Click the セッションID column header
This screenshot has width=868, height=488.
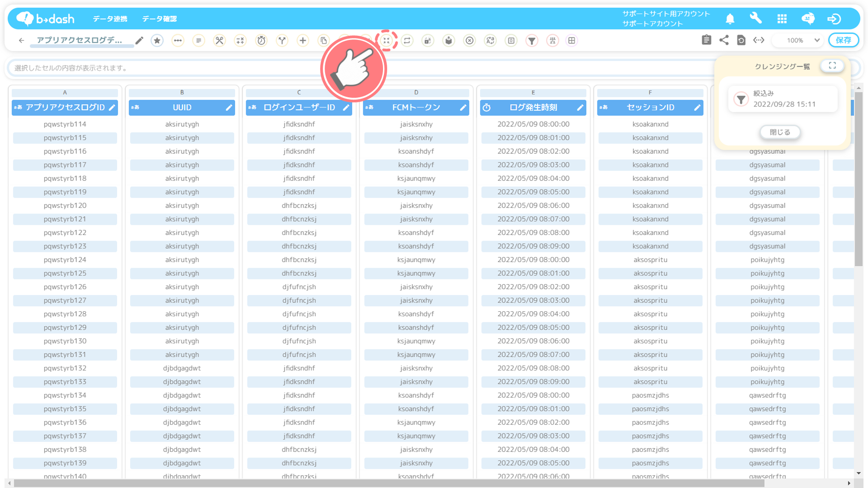[x=650, y=107]
